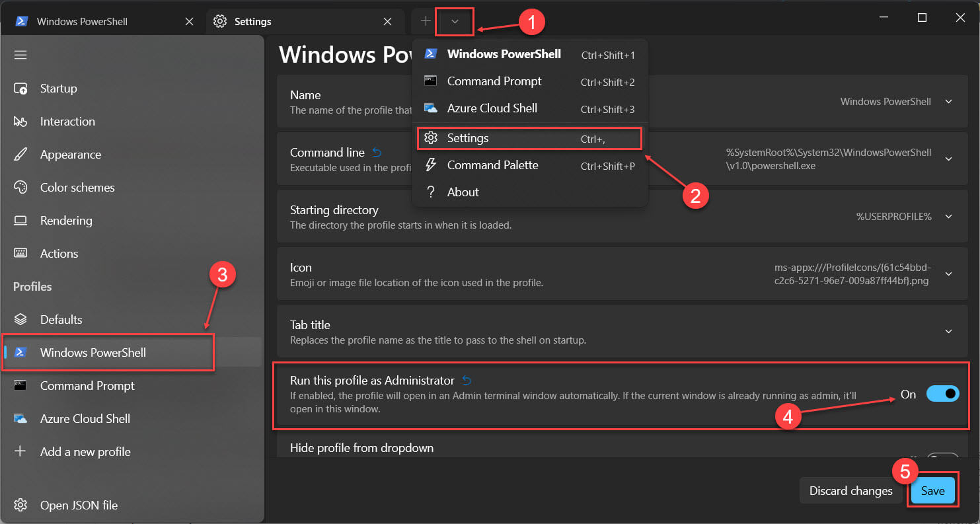Click the powershell.exe command line path
Screen dimensions: 980x524
click(x=829, y=159)
